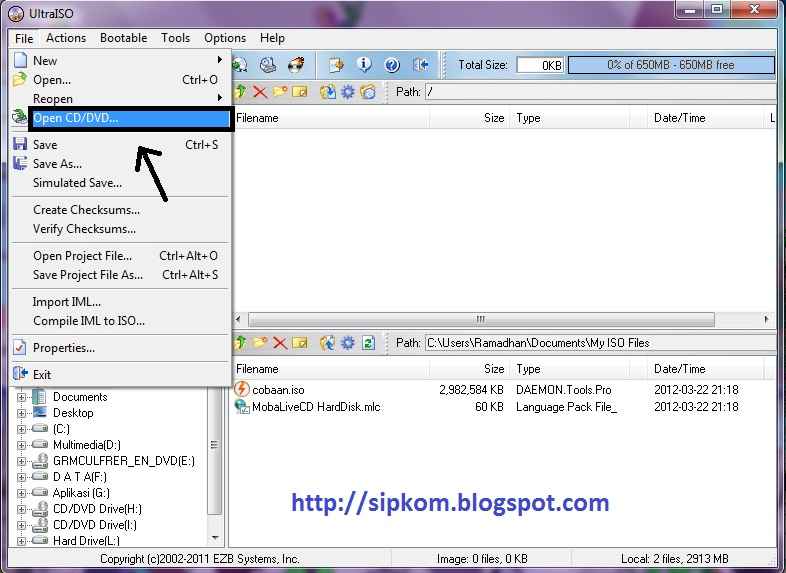Viewport: 786px width, 573px height.
Task: Click the Save floppy disk icon in menu
Action: coord(20,144)
